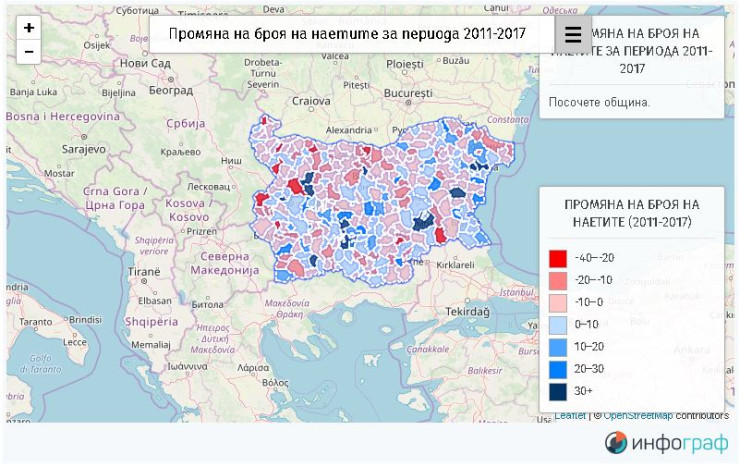The width and height of the screenshot is (740, 467).
Task: Select the 10–20 blue legend swatch
Action: (558, 346)
